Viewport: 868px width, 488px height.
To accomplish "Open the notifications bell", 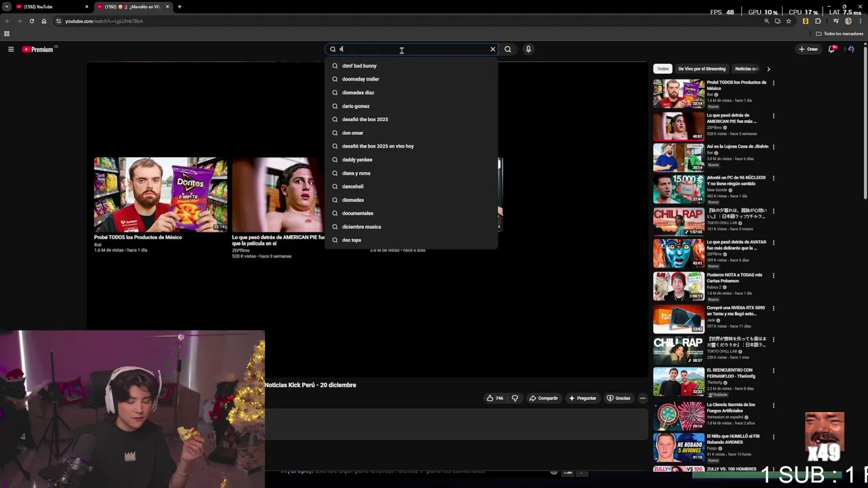I will [832, 49].
